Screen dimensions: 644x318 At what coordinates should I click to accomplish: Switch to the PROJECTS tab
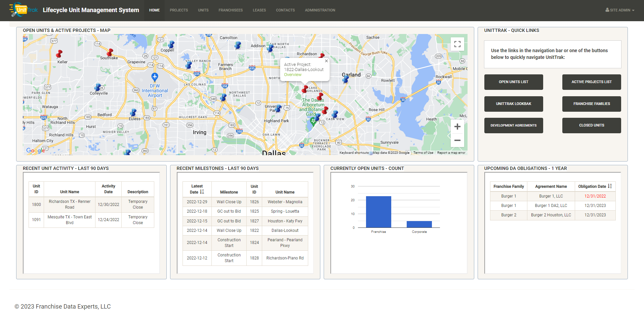pyautogui.click(x=179, y=10)
